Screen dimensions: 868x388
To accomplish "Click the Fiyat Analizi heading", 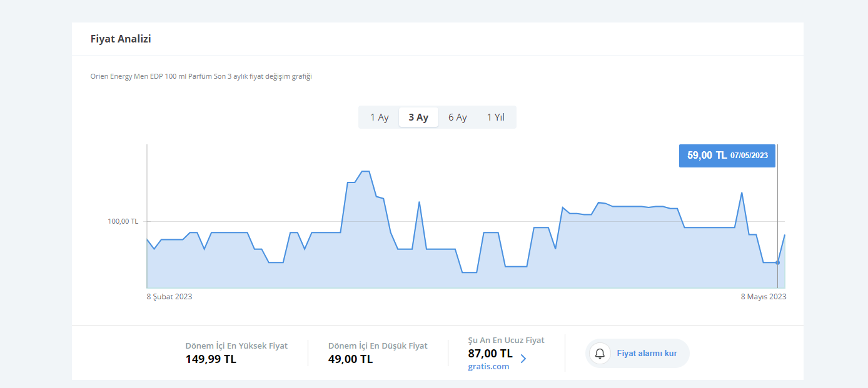I will point(121,39).
